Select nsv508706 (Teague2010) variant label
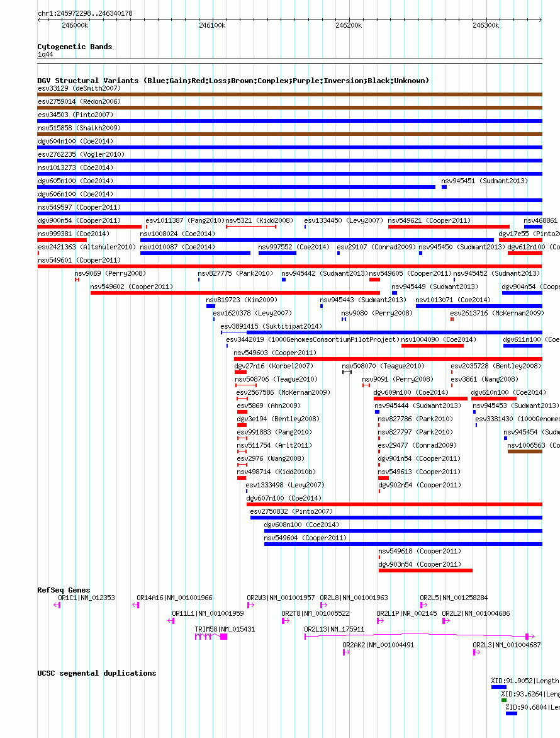 [276, 378]
